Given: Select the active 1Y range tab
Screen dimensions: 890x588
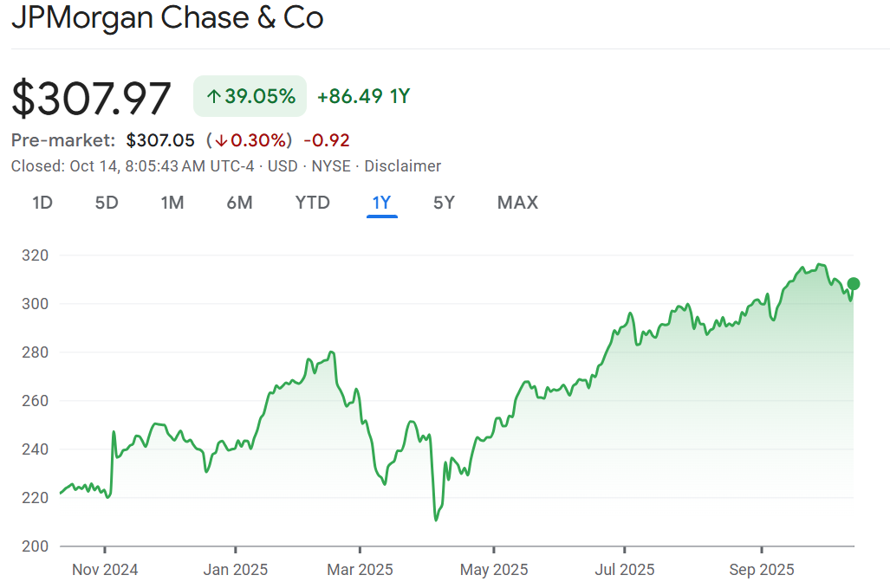Looking at the screenshot, I should tap(381, 203).
